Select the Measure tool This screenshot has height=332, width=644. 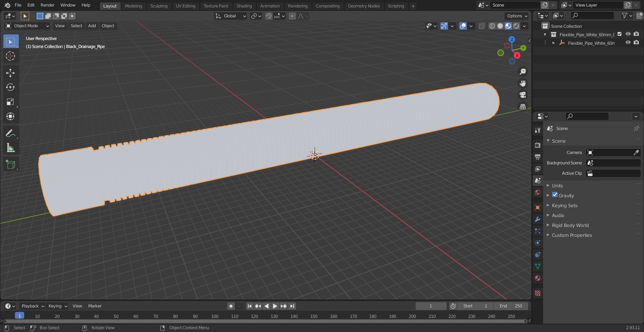(10, 148)
